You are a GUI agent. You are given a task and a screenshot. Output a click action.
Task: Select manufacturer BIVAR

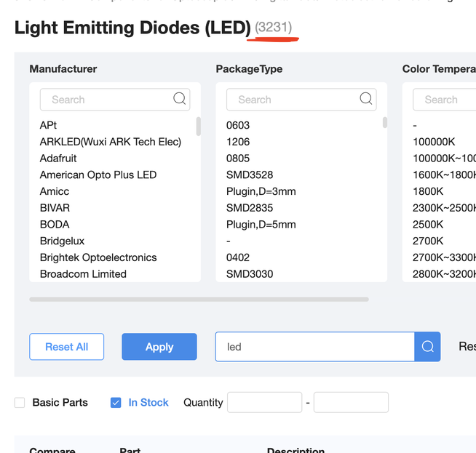click(55, 208)
